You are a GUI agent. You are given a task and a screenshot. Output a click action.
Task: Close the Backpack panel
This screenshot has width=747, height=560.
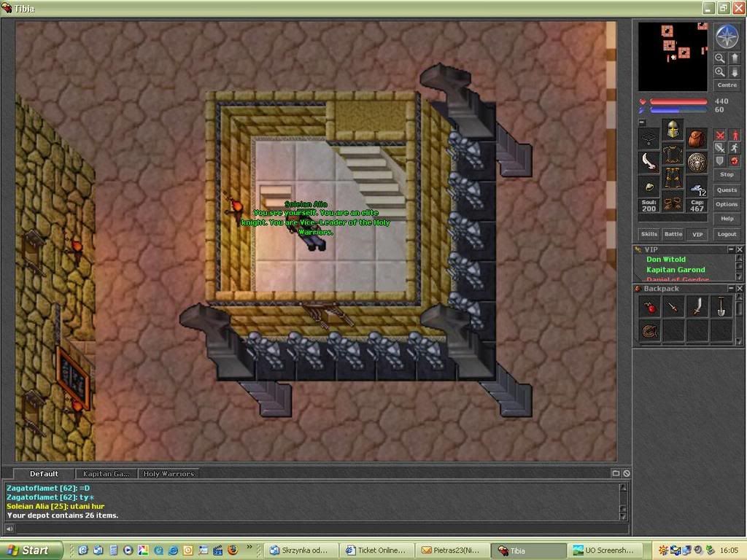(740, 289)
